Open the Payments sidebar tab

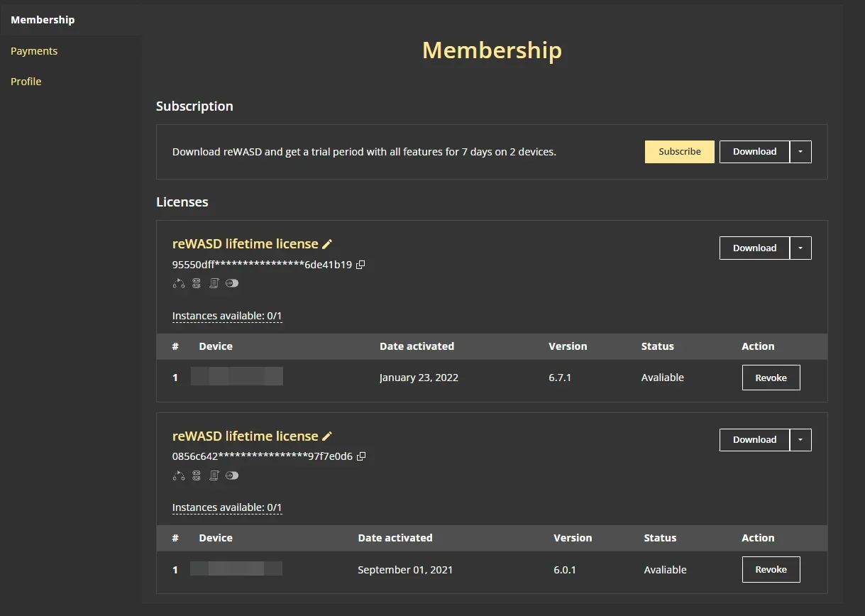coord(34,51)
